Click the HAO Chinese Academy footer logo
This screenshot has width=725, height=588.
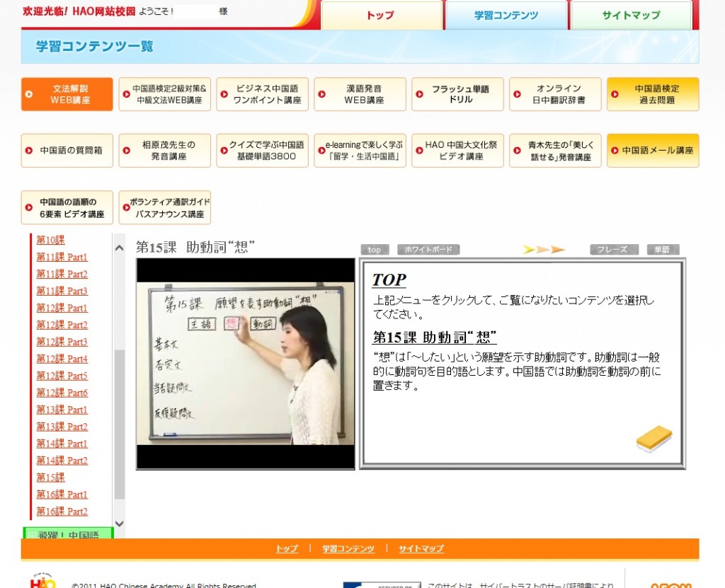[x=42, y=580]
